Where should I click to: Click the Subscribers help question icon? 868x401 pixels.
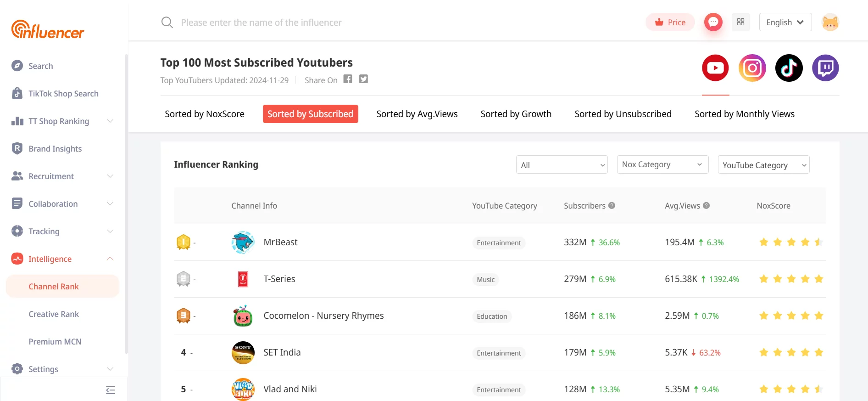612,206
